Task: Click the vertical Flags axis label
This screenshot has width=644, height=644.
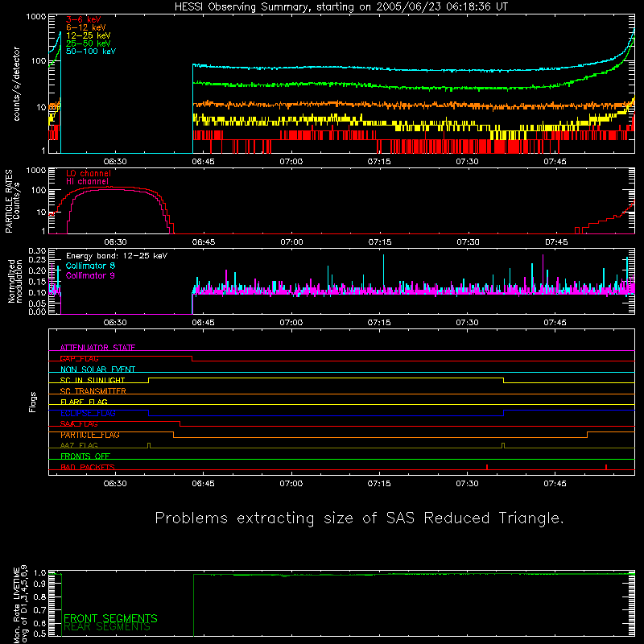Action: pyautogui.click(x=33, y=402)
